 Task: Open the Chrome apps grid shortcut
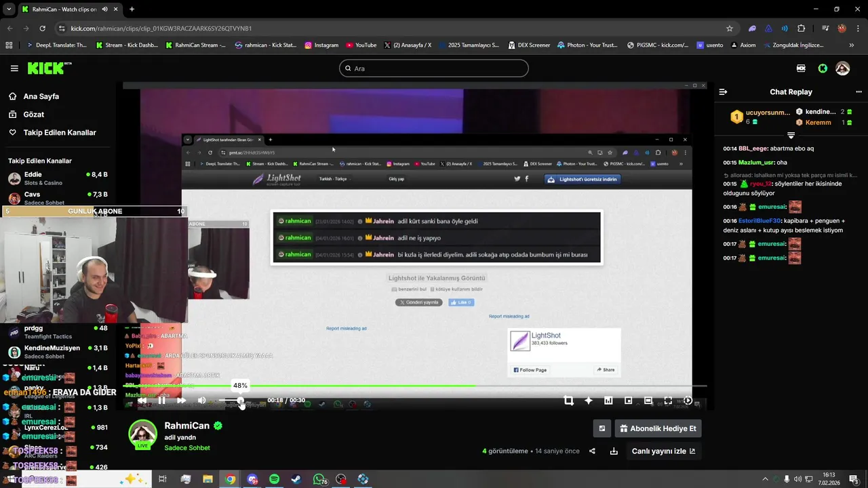pos(9,45)
